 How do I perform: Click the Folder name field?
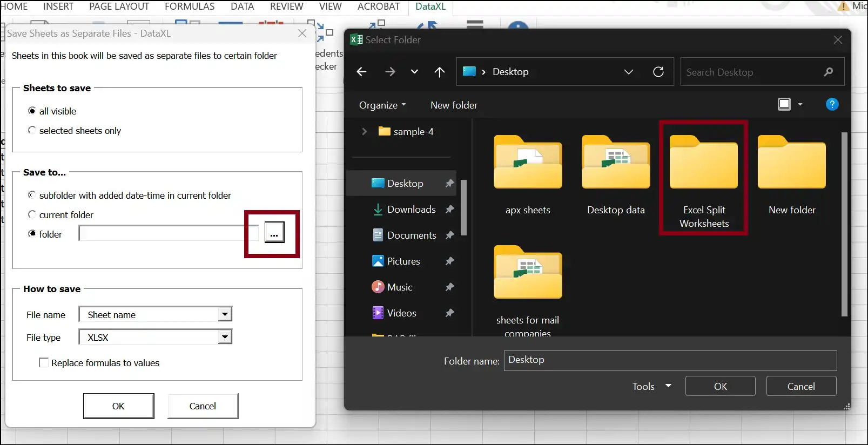670,361
